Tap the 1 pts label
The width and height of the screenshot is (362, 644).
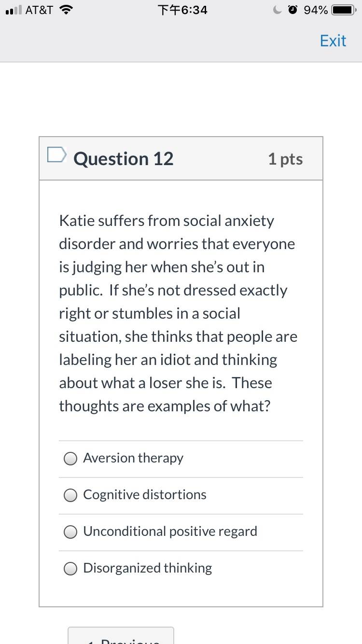pos(285,159)
